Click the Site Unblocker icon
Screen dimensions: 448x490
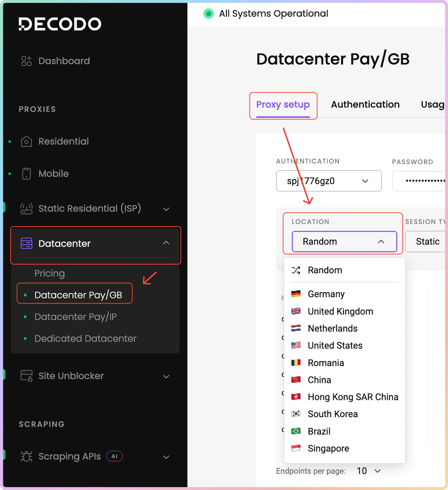pyautogui.click(x=26, y=376)
